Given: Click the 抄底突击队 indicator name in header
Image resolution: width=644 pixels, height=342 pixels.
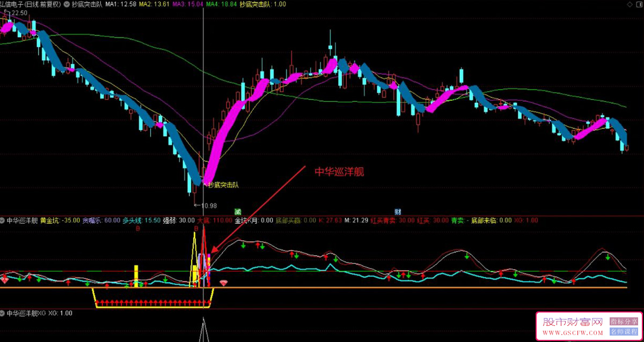Looking at the screenshot, I should (x=87, y=4).
